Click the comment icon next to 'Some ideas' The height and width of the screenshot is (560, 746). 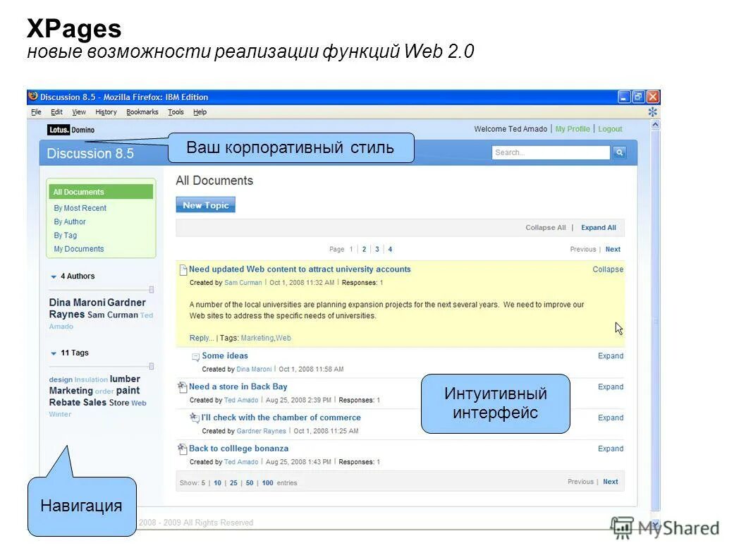click(195, 355)
